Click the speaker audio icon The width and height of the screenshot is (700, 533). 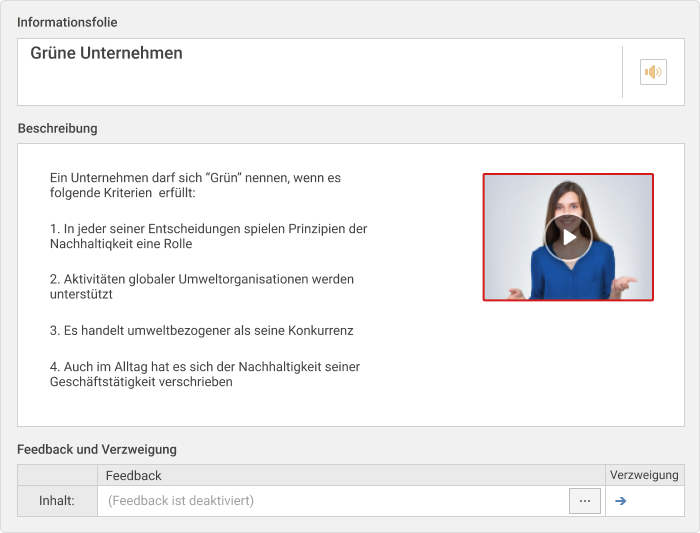[x=653, y=72]
